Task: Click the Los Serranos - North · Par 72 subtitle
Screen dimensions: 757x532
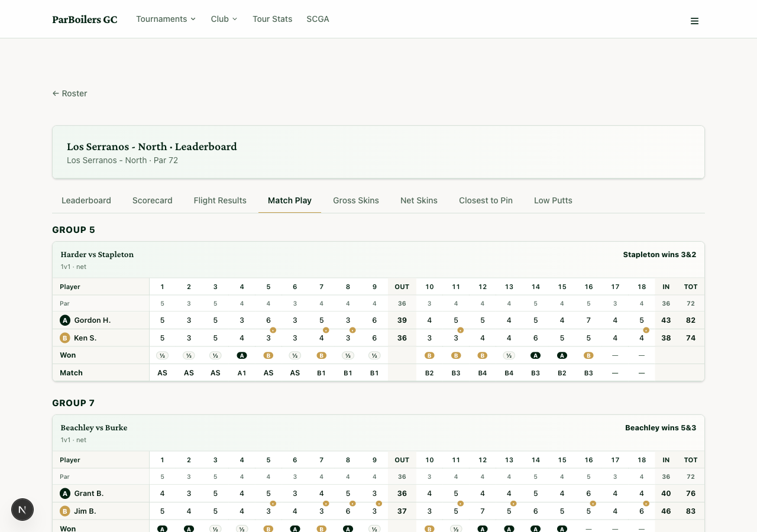Action: point(122,160)
